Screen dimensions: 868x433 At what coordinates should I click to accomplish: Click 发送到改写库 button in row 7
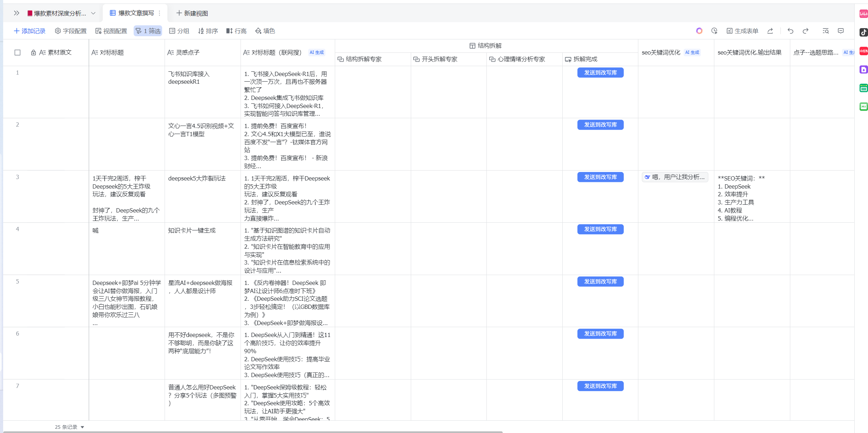point(600,386)
